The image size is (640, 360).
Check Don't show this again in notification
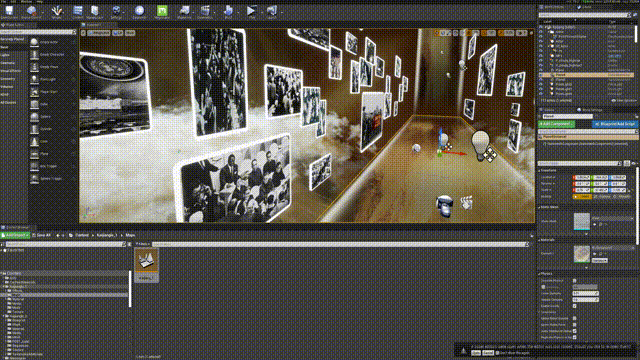click(497, 353)
